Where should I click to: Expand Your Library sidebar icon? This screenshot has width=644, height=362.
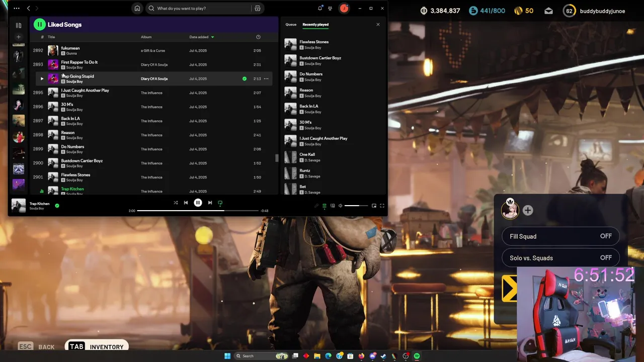click(x=19, y=25)
